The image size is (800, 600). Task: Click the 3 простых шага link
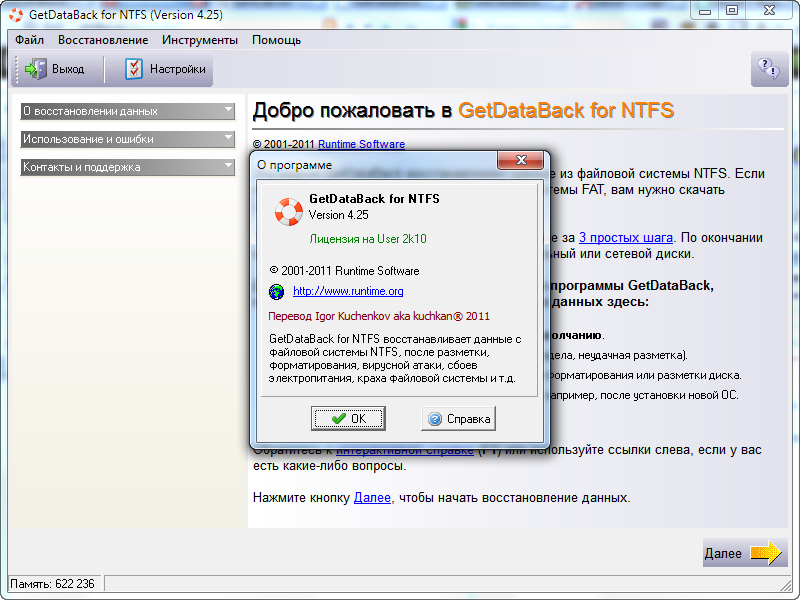pos(625,238)
